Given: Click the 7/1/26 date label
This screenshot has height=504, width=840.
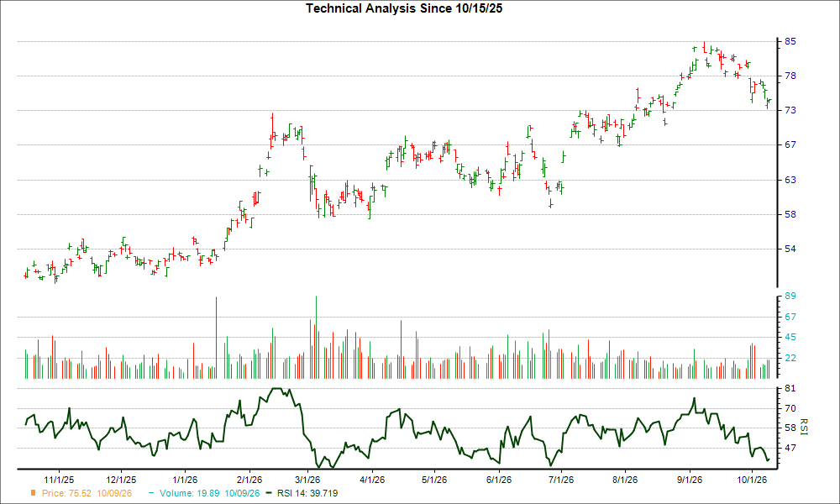Looking at the screenshot, I should pos(561,480).
